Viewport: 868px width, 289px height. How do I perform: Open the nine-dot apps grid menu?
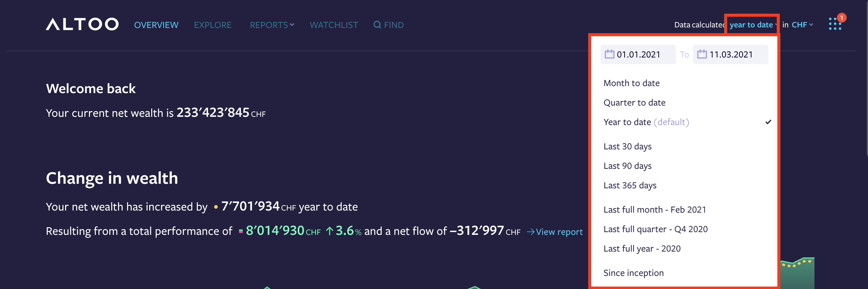835,24
